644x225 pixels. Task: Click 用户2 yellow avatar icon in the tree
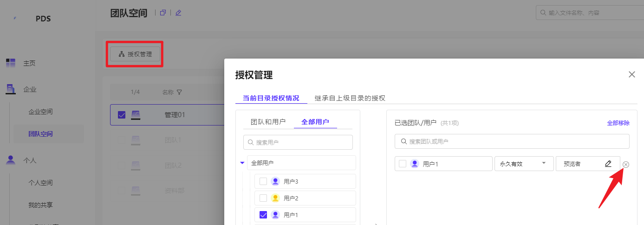(275, 198)
